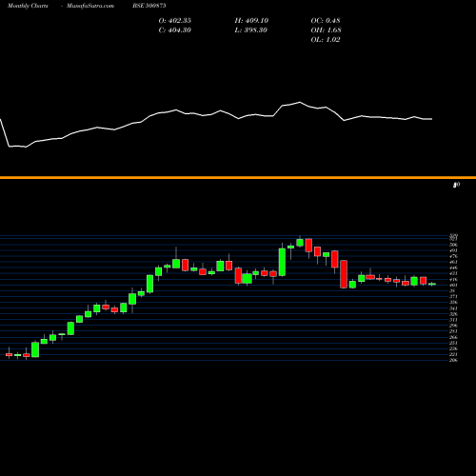
Task: Click the 236 price axis label
Action: 454,348
